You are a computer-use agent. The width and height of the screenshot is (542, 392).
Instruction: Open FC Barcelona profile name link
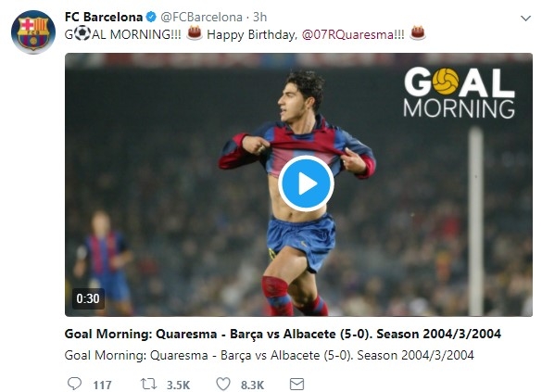pos(104,17)
